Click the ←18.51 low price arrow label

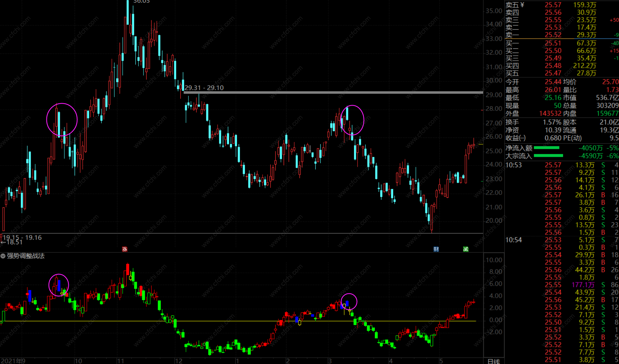click(12, 242)
